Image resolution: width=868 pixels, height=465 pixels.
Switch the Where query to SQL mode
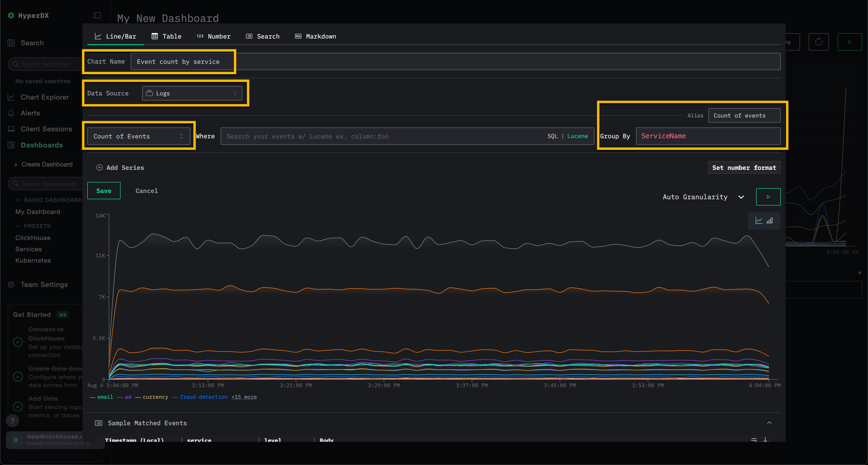tap(553, 136)
